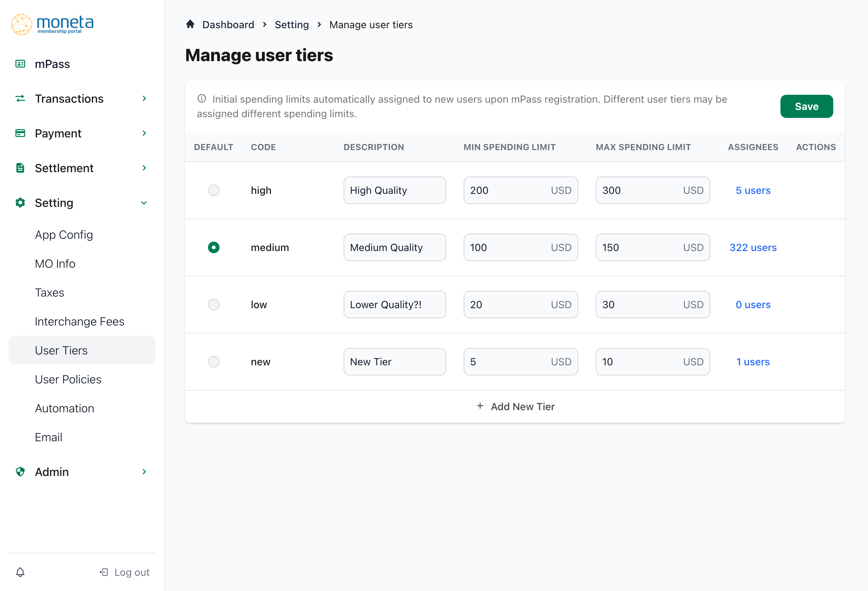Open the mPass section via its card icon

pos(20,64)
